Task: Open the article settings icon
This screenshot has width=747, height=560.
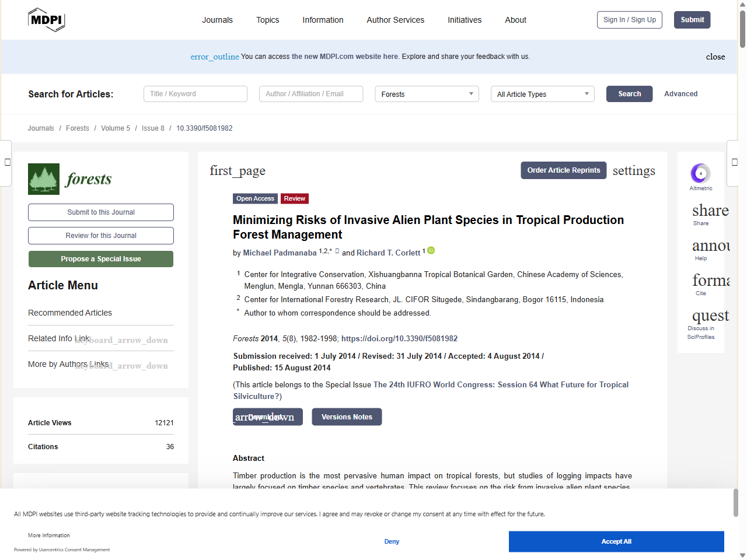Action: point(634,170)
